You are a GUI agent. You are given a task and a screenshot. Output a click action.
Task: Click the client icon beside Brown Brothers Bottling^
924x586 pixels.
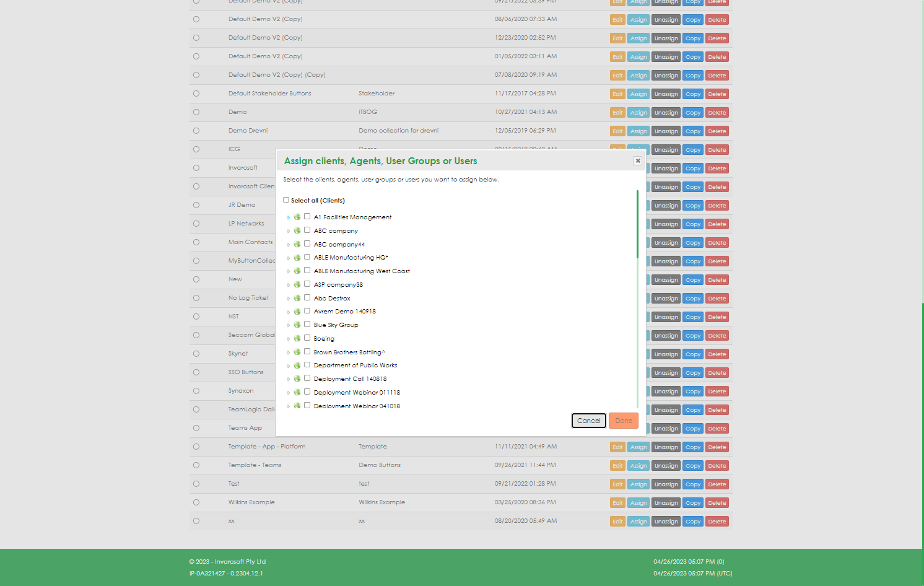(297, 352)
